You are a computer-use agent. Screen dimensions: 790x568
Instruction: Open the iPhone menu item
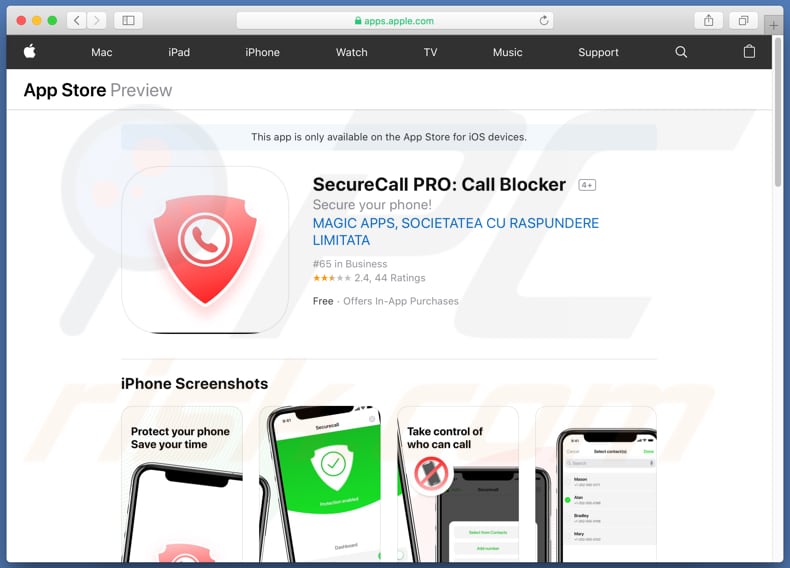coord(262,52)
